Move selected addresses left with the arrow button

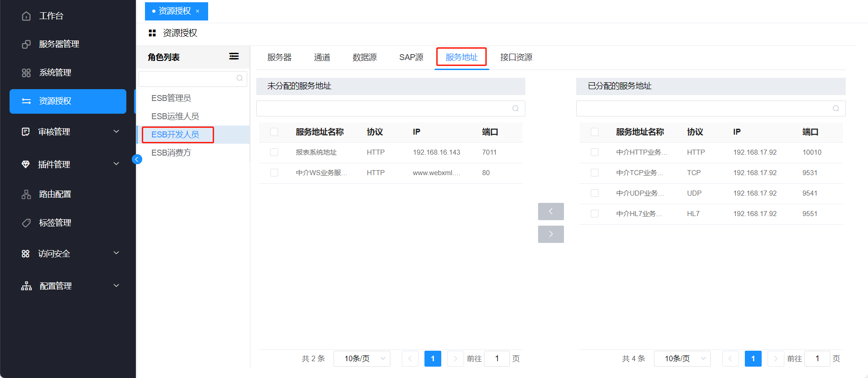click(x=551, y=212)
